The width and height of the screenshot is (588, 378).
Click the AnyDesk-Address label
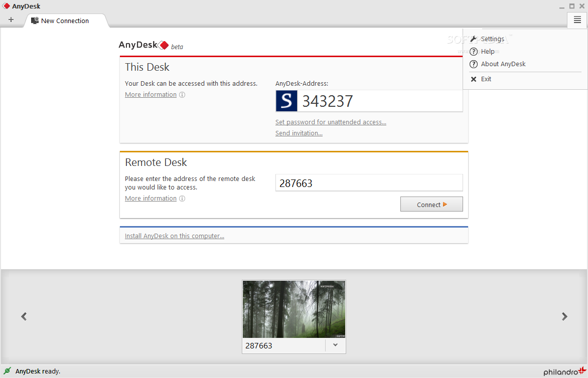pyautogui.click(x=302, y=84)
